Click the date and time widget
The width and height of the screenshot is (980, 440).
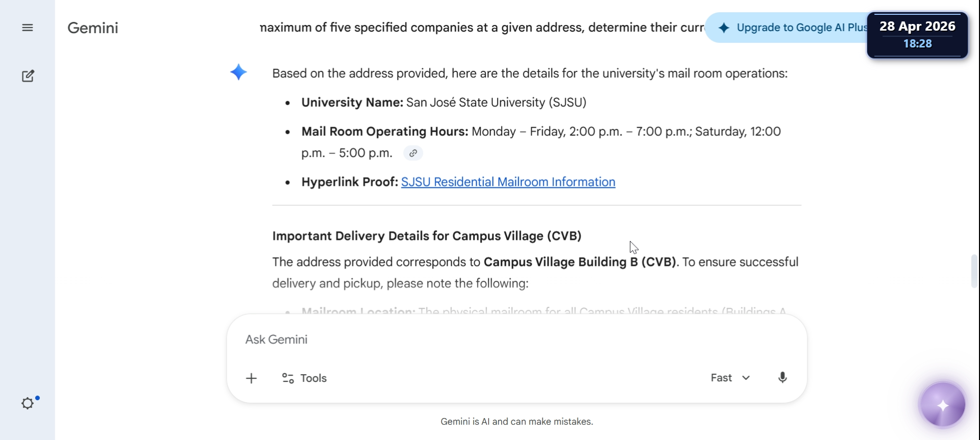(917, 35)
